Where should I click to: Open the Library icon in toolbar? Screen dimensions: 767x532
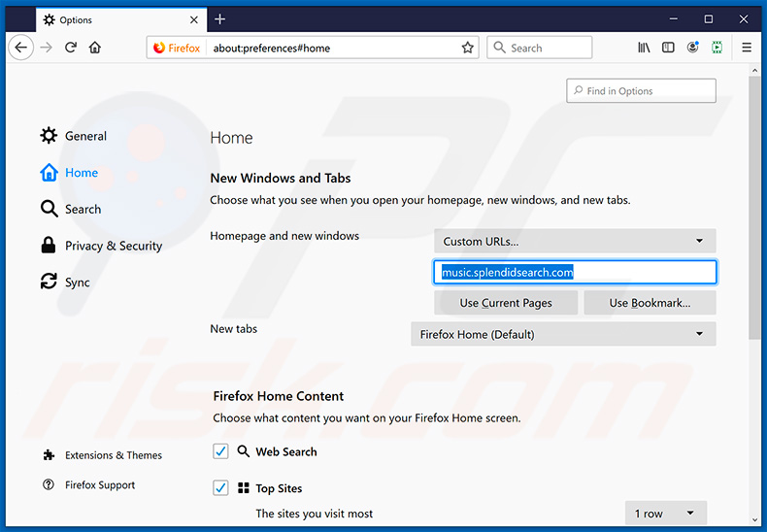644,48
